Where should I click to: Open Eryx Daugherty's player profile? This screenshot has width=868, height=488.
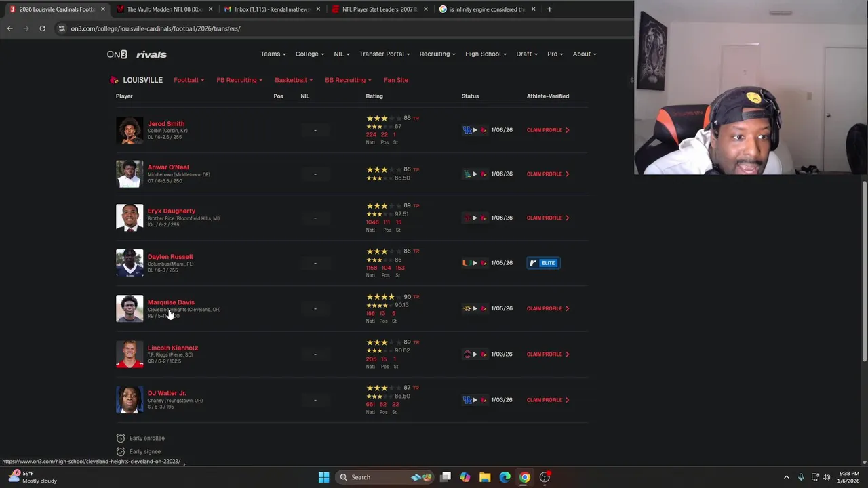click(x=172, y=211)
